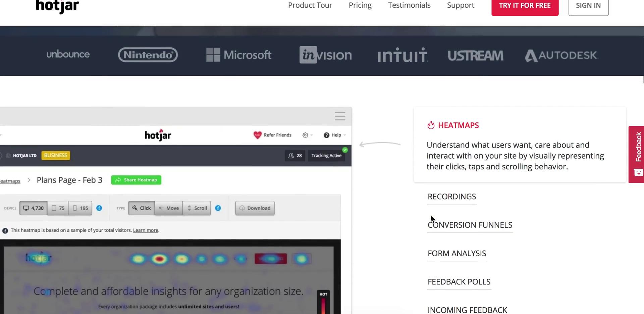Image resolution: width=644 pixels, height=314 pixels.
Task: Click the BUSINESS plan badge
Action: point(56,155)
